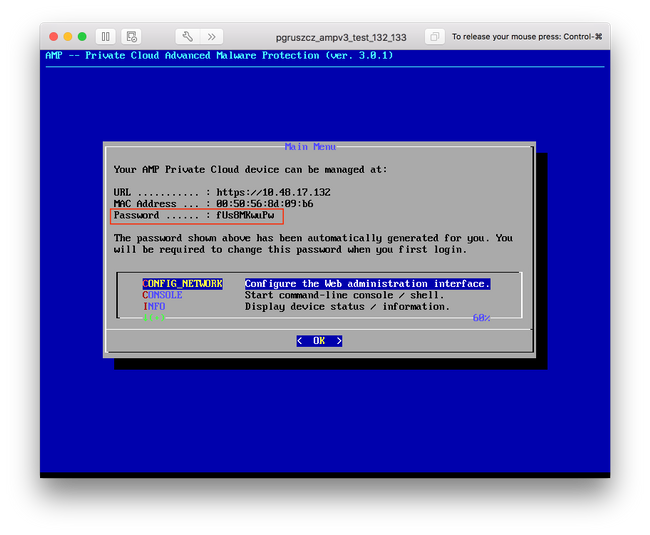Screen dimensions: 650x535
Task: Click the URL https://10.48.17.132
Action: click(x=273, y=192)
